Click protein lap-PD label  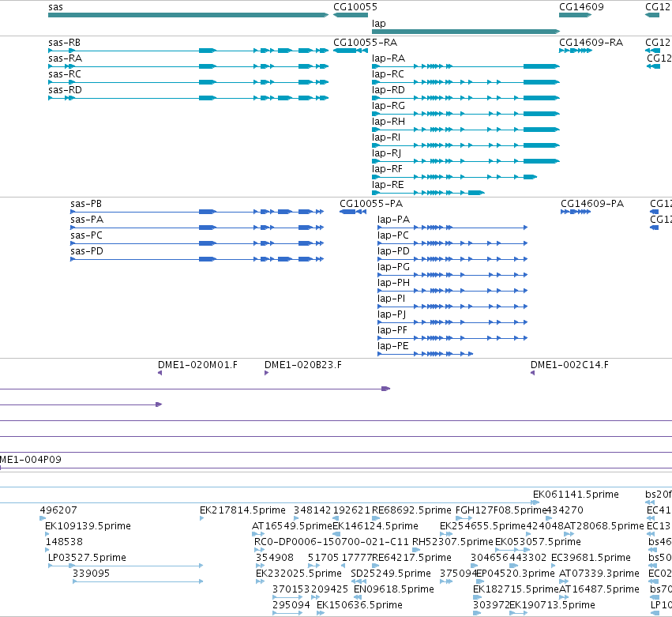click(x=393, y=251)
